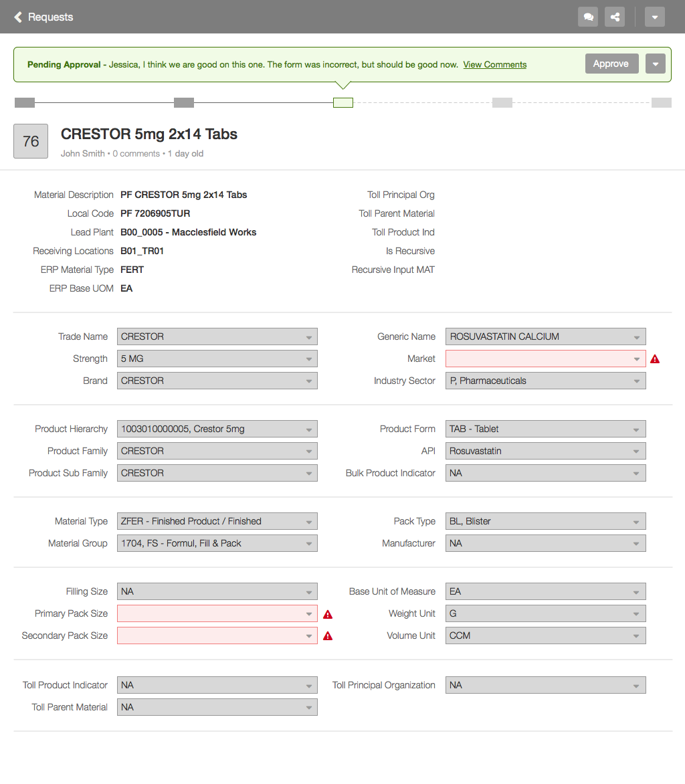Open the Weight Unit dropdown
685x784 pixels.
coord(545,613)
